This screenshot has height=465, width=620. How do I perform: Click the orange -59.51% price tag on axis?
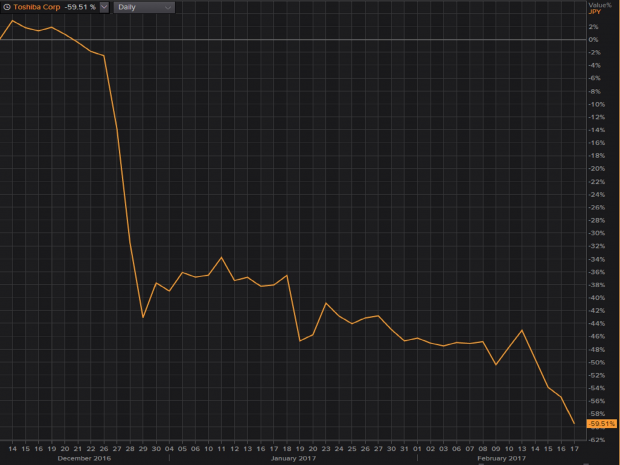pyautogui.click(x=602, y=424)
